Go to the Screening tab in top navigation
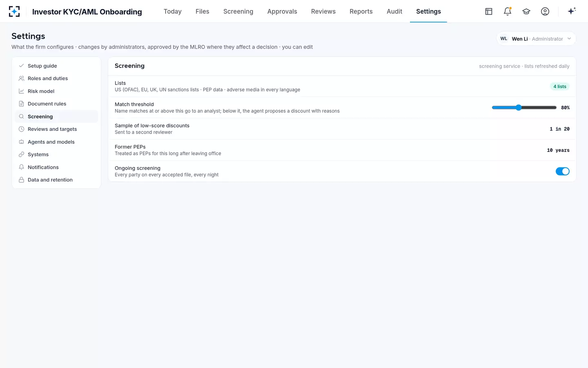 tap(238, 11)
